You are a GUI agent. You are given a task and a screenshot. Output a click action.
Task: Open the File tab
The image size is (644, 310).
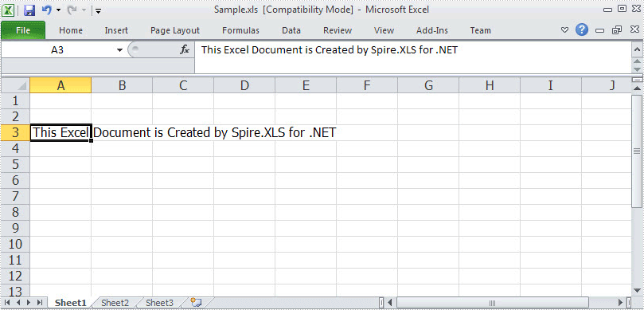(x=23, y=30)
